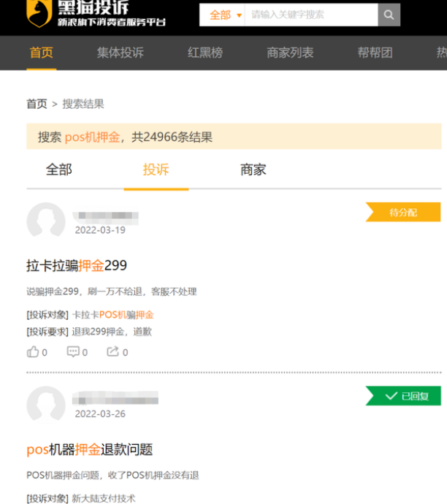Open complaint titled pos机器押金退款问题

pyautogui.click(x=90, y=449)
